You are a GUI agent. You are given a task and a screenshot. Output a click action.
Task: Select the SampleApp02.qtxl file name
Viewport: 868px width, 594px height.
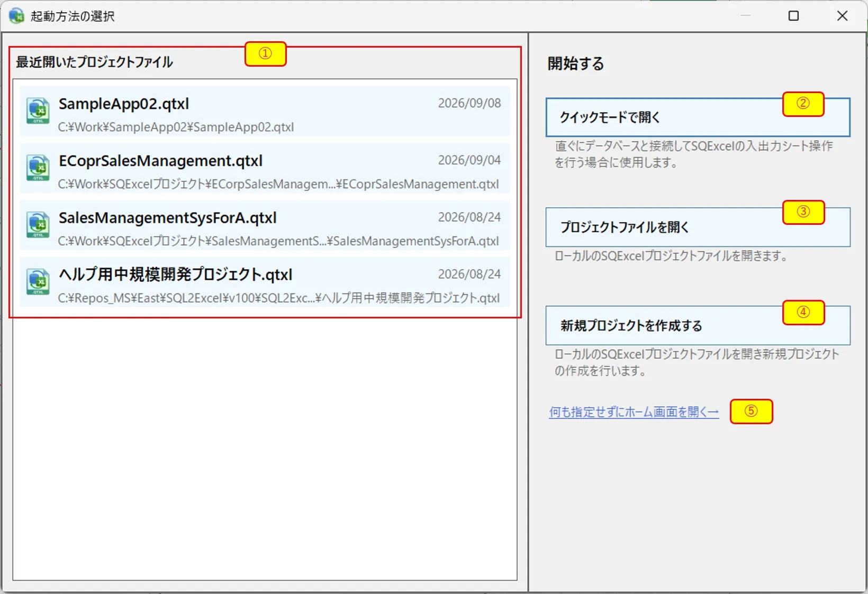point(124,104)
